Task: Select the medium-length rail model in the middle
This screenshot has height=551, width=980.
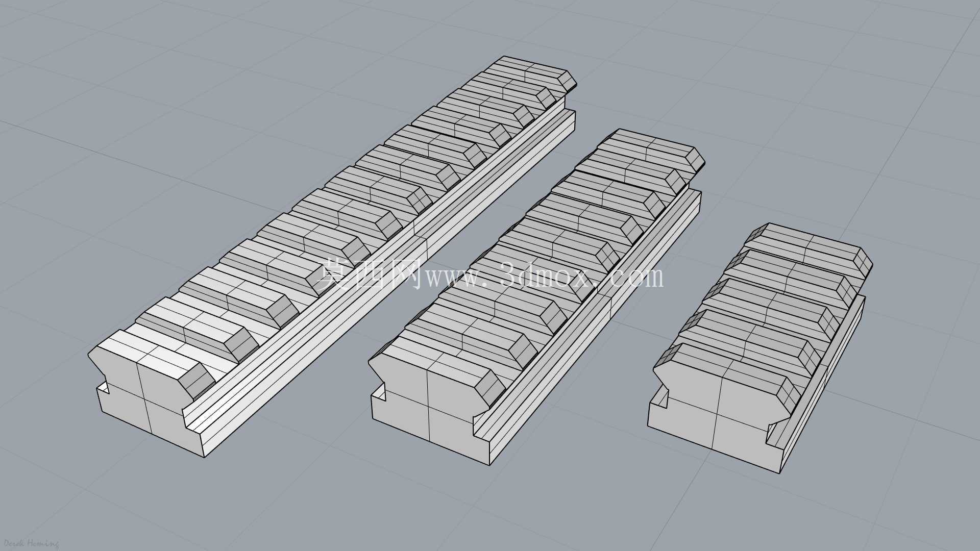Action: click(536, 296)
